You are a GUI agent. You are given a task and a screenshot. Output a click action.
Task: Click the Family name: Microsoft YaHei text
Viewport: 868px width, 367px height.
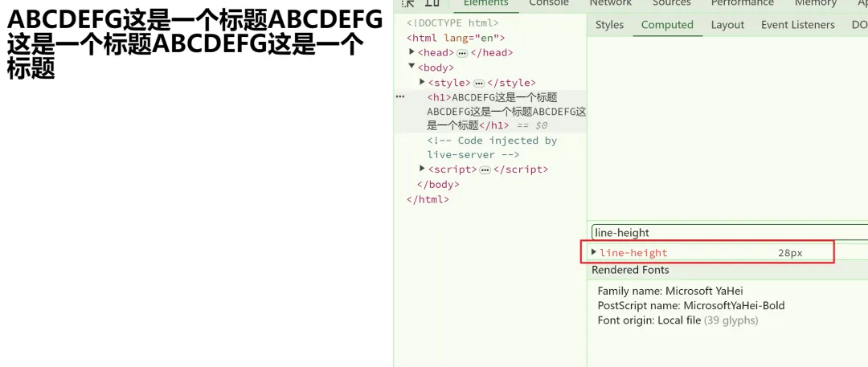tap(669, 291)
